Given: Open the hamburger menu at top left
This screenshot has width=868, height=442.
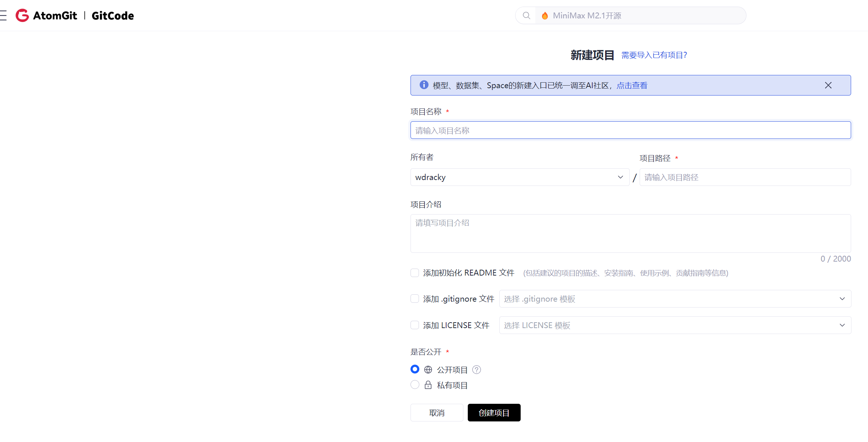Looking at the screenshot, I should click(3, 15).
